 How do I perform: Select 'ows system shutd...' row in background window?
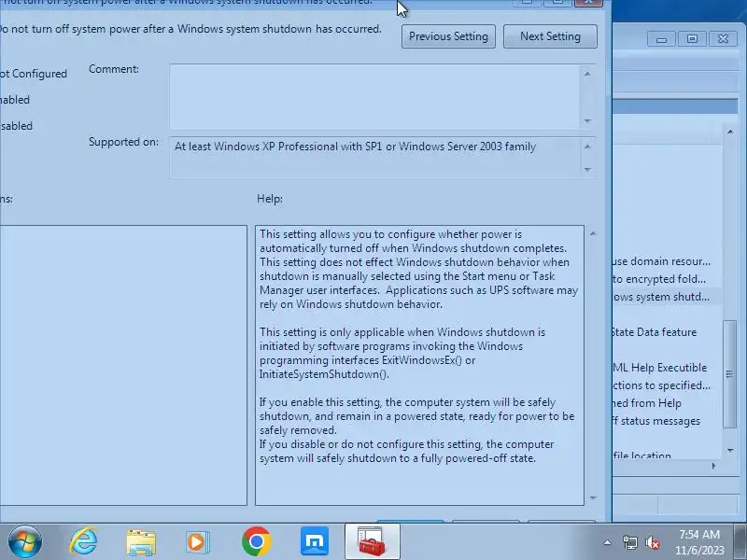pyautogui.click(x=661, y=297)
